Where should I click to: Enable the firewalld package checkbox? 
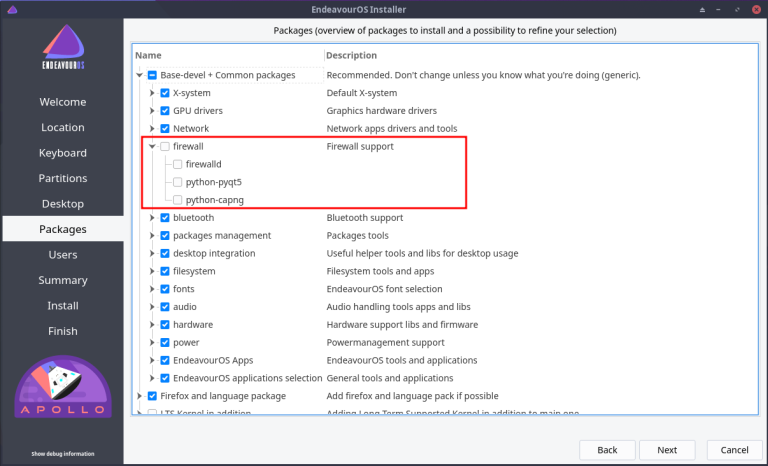pos(178,164)
